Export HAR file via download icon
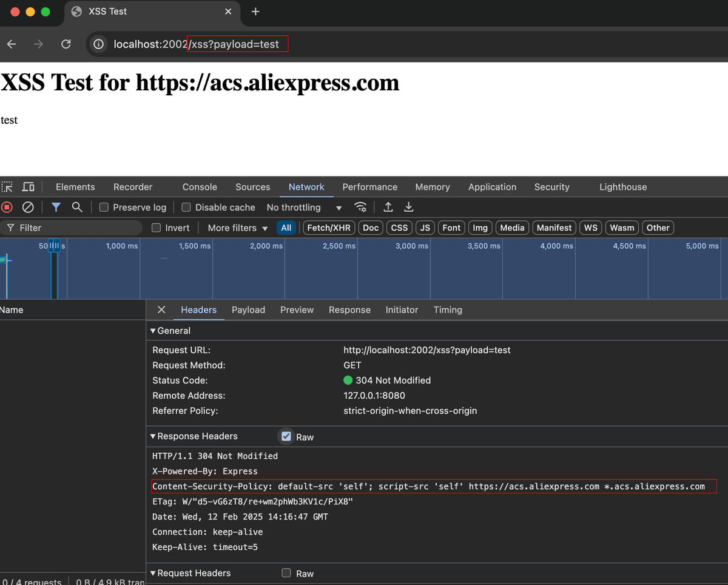This screenshot has height=585, width=728. pos(408,207)
